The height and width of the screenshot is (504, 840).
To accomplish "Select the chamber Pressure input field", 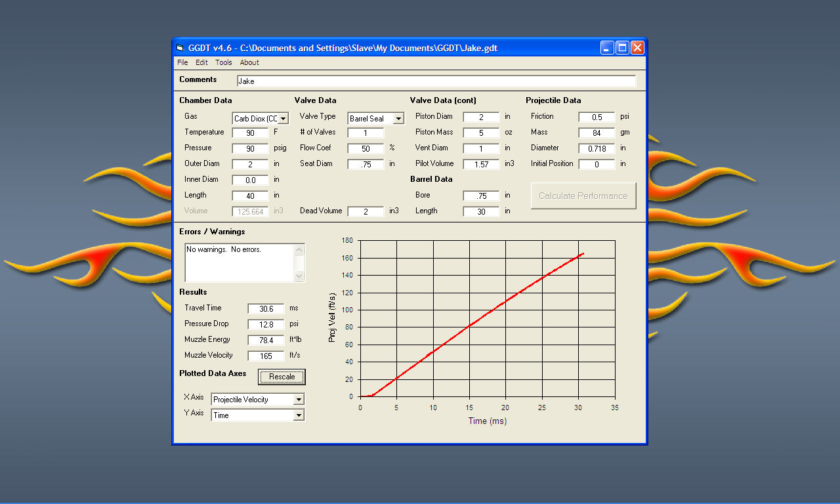I will click(250, 148).
